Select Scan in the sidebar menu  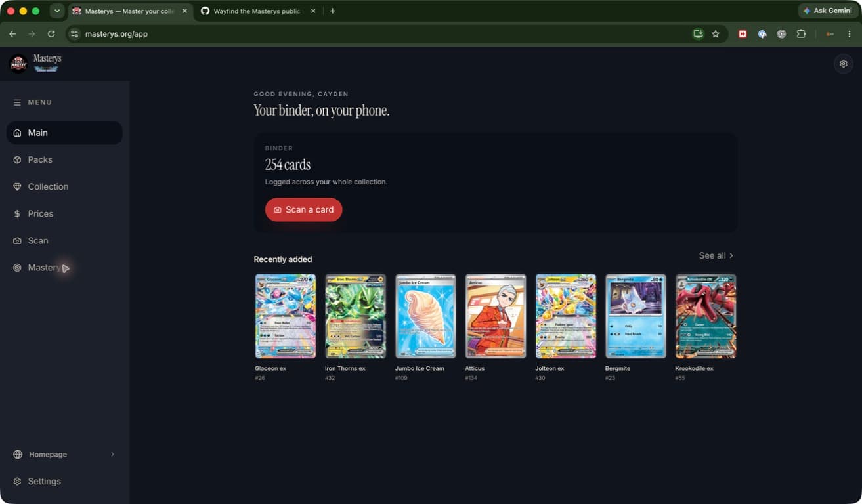(x=64, y=240)
